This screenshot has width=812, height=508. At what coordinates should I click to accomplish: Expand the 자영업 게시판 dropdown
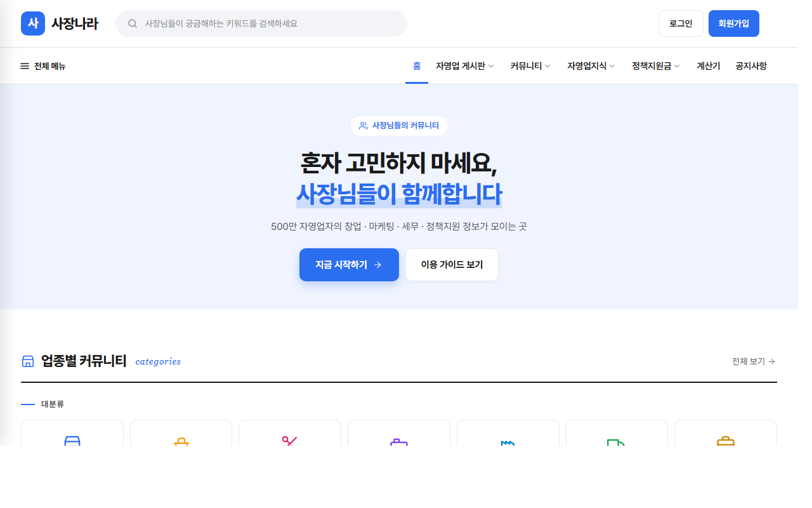(466, 65)
